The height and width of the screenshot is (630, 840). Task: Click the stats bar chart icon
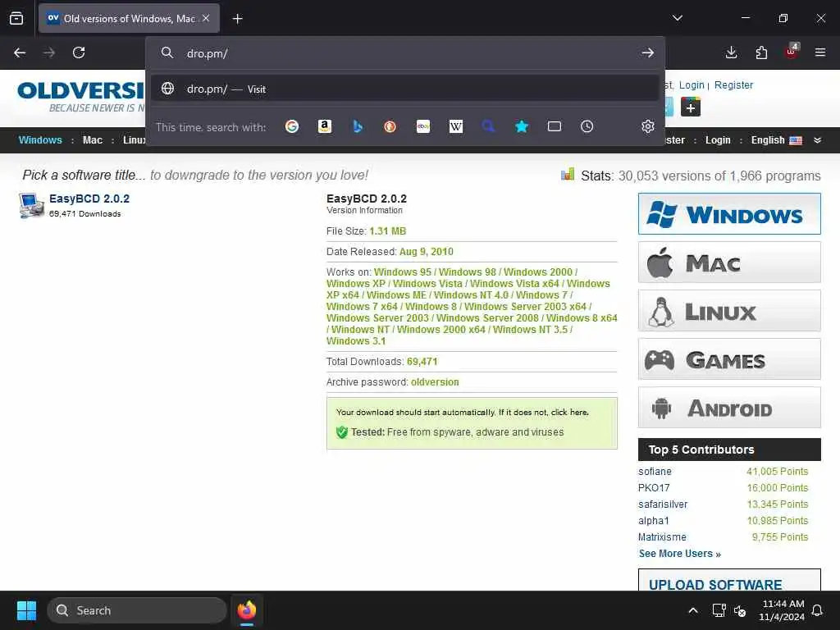pyautogui.click(x=568, y=175)
